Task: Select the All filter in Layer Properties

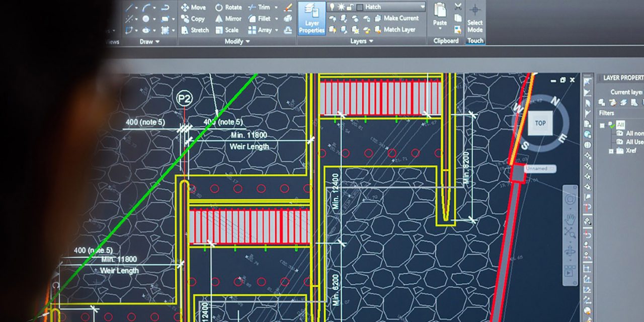Action: coord(620,125)
